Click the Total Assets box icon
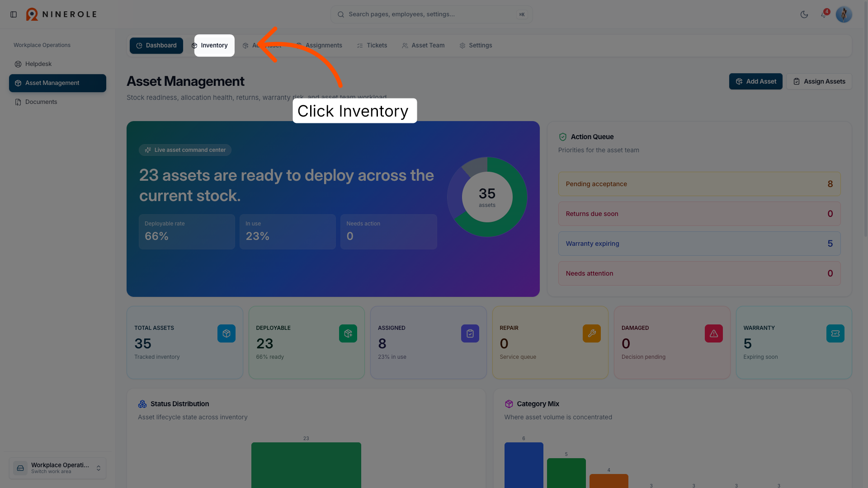 pyautogui.click(x=226, y=333)
